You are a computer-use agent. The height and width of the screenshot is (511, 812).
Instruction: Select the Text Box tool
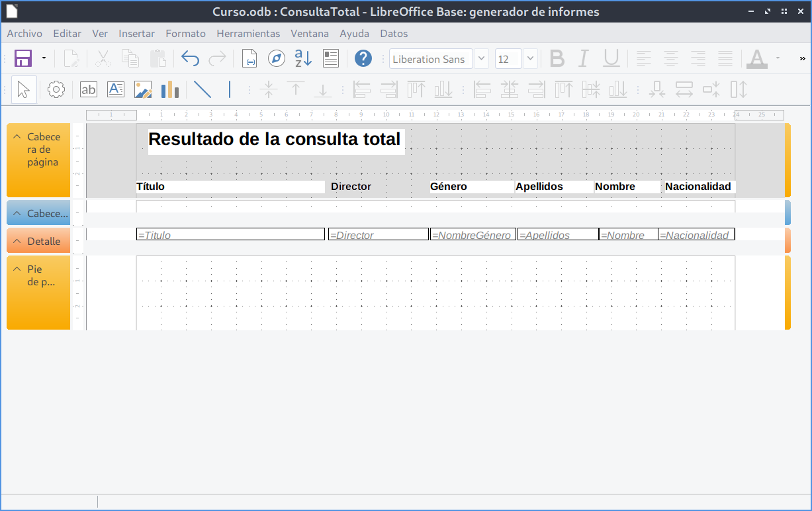[x=116, y=89]
